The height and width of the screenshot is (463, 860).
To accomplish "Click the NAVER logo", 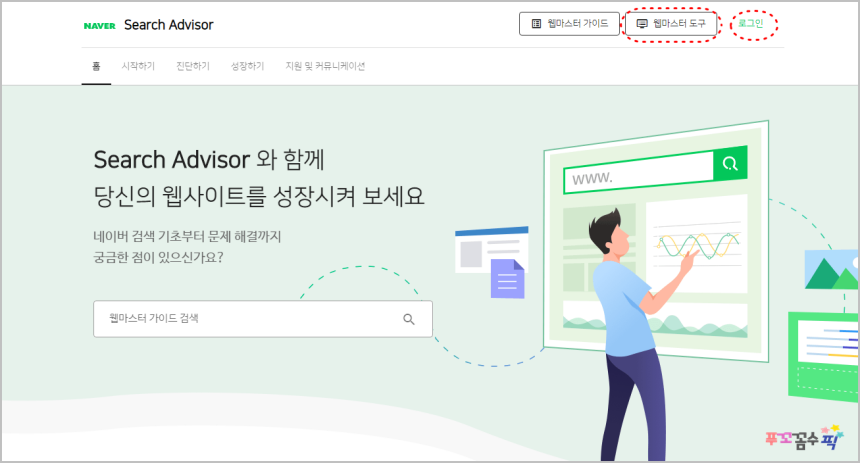I will (x=99, y=26).
